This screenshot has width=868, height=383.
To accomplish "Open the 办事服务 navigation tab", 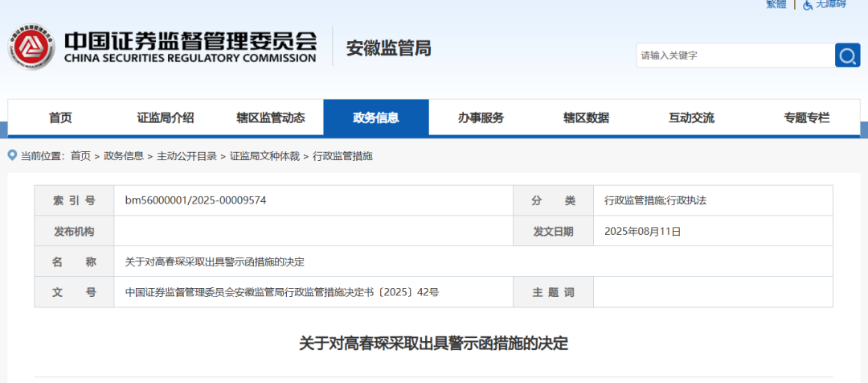I will click(x=481, y=117).
